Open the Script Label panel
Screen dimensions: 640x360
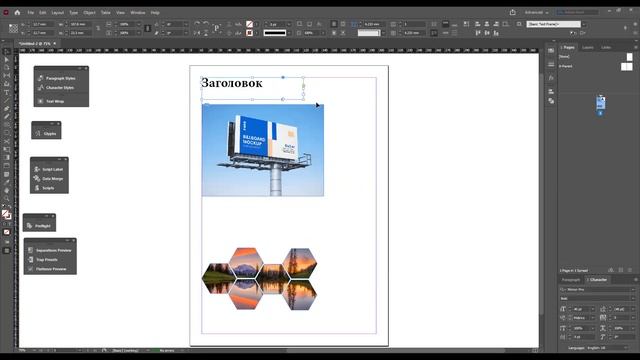click(x=49, y=169)
